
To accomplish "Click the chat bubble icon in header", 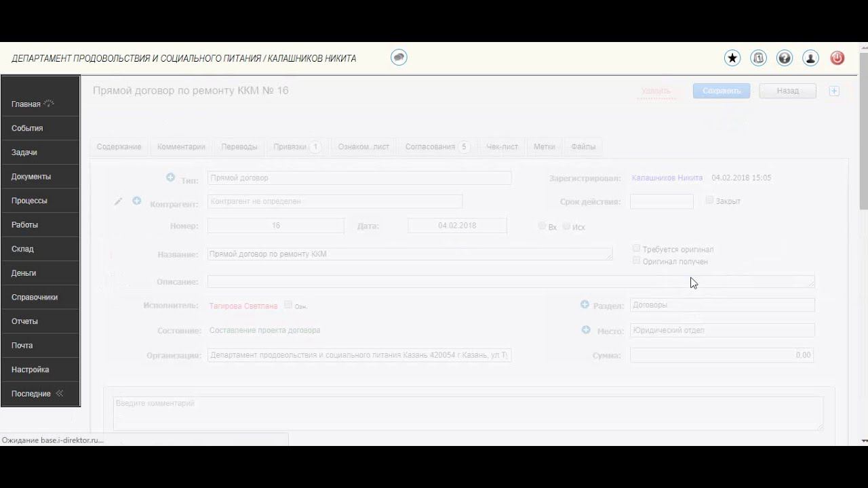I will 399,58.
